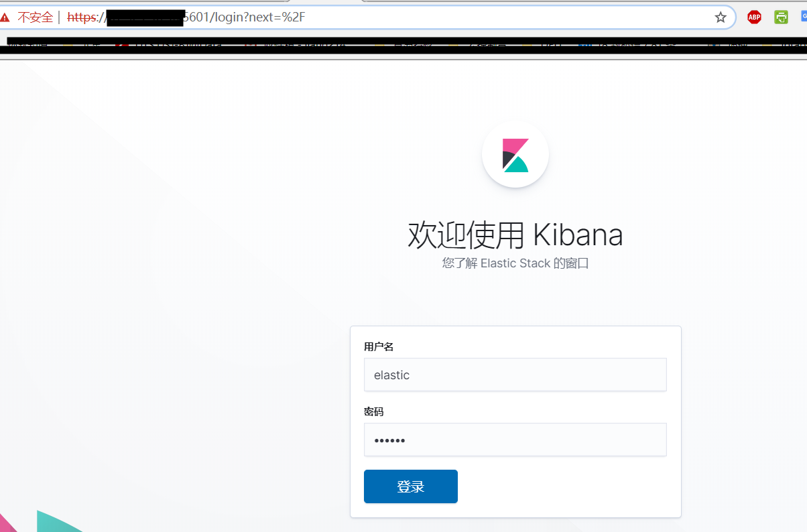This screenshot has width=807, height=532.
Task: Focus the username field containing elastic
Action: click(x=515, y=375)
